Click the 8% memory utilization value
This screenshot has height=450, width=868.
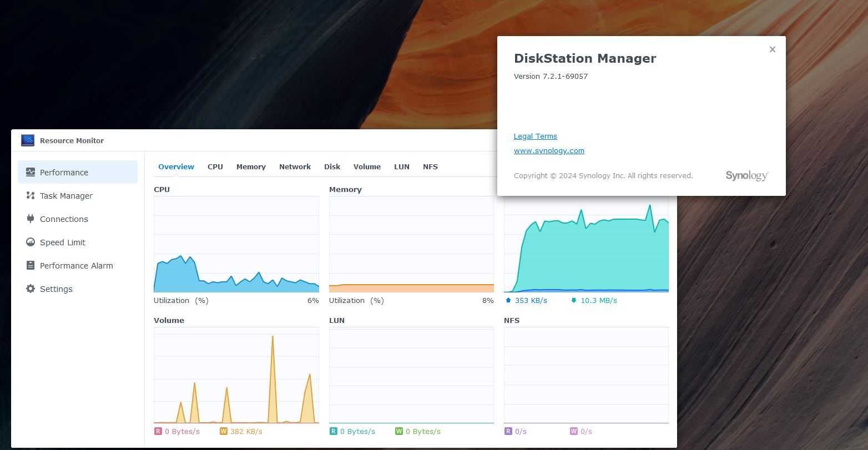tap(488, 300)
